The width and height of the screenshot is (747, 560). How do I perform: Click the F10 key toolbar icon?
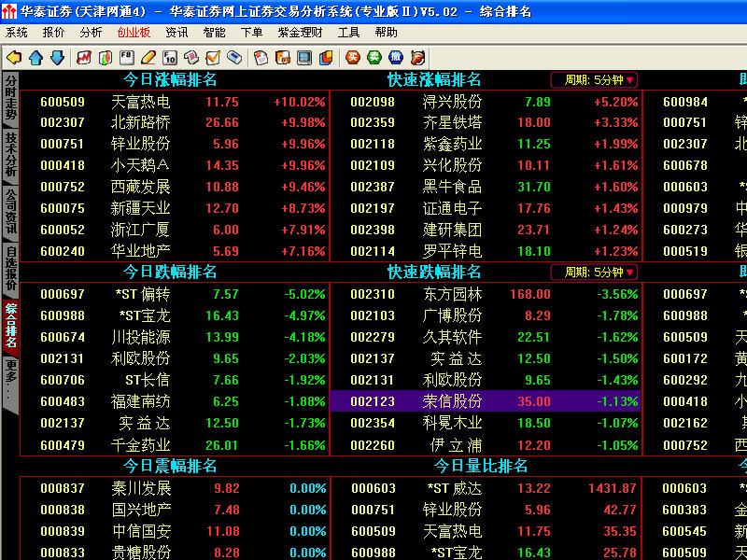170,58
